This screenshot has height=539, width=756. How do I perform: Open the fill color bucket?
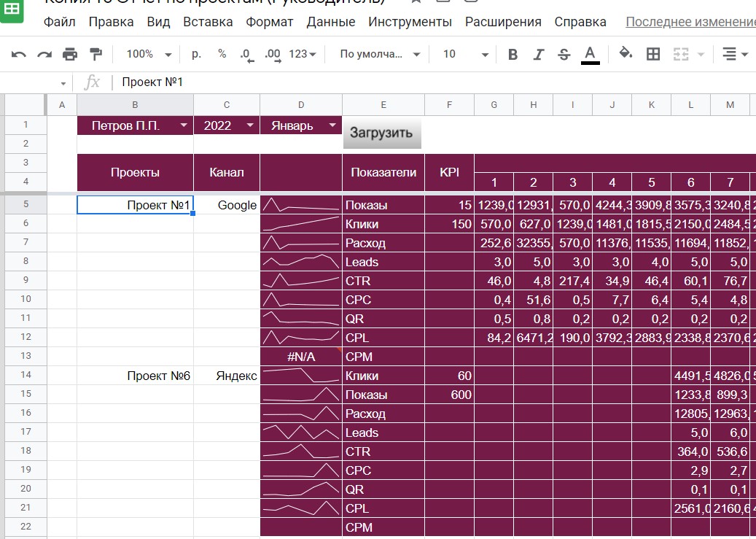626,53
